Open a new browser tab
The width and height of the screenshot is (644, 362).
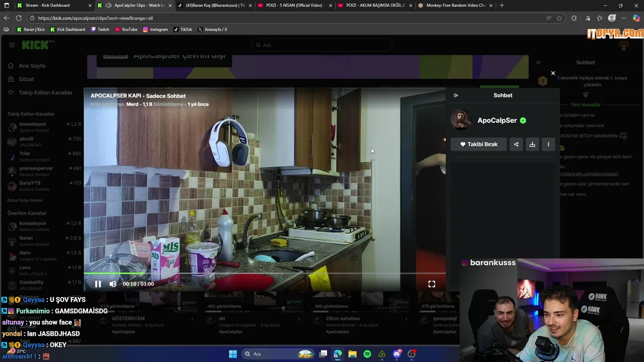tap(502, 5)
